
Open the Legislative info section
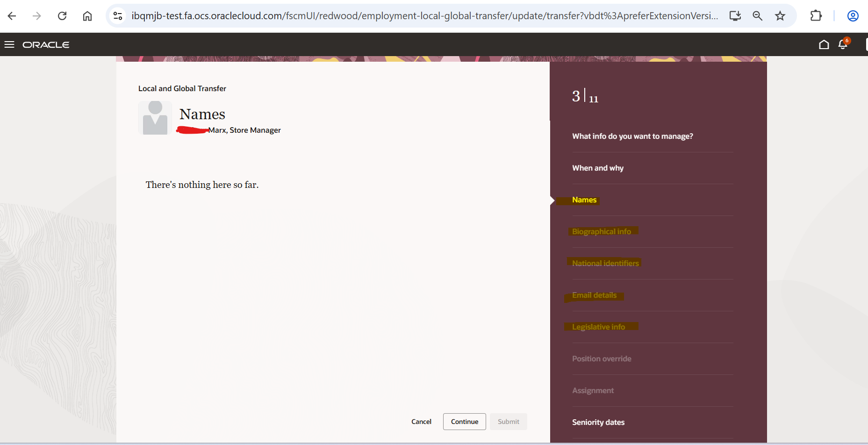(599, 326)
